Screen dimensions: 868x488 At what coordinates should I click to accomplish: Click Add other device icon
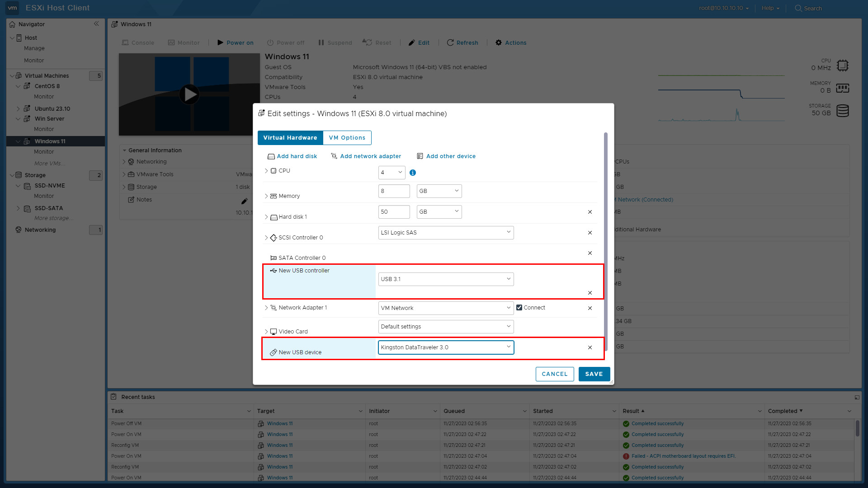pyautogui.click(x=420, y=156)
